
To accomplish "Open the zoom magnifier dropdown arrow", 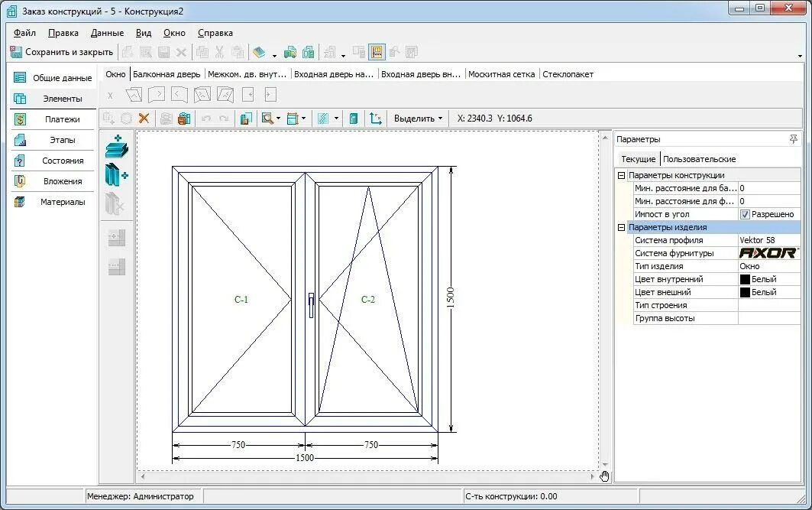I will 279,119.
